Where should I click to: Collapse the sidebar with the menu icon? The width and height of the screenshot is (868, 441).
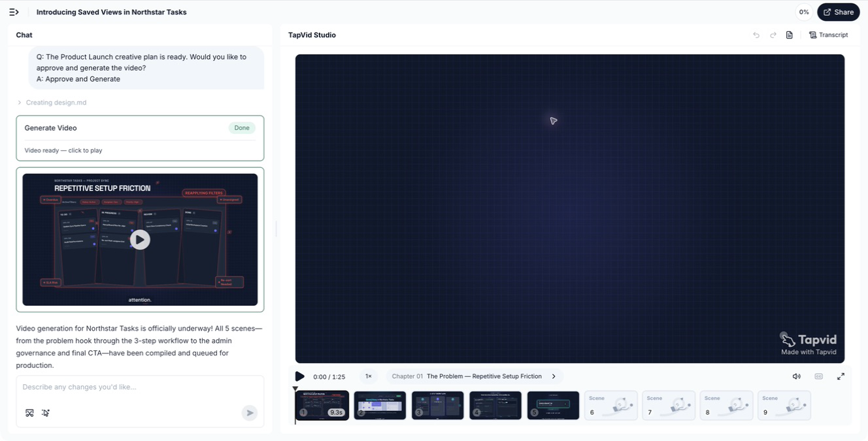(x=14, y=12)
